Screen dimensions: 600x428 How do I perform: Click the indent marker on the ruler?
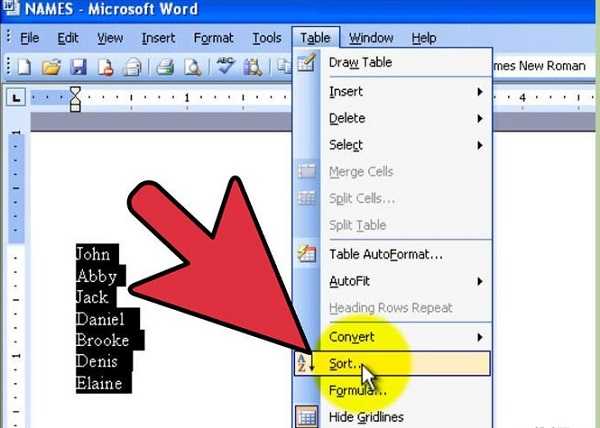(x=75, y=99)
